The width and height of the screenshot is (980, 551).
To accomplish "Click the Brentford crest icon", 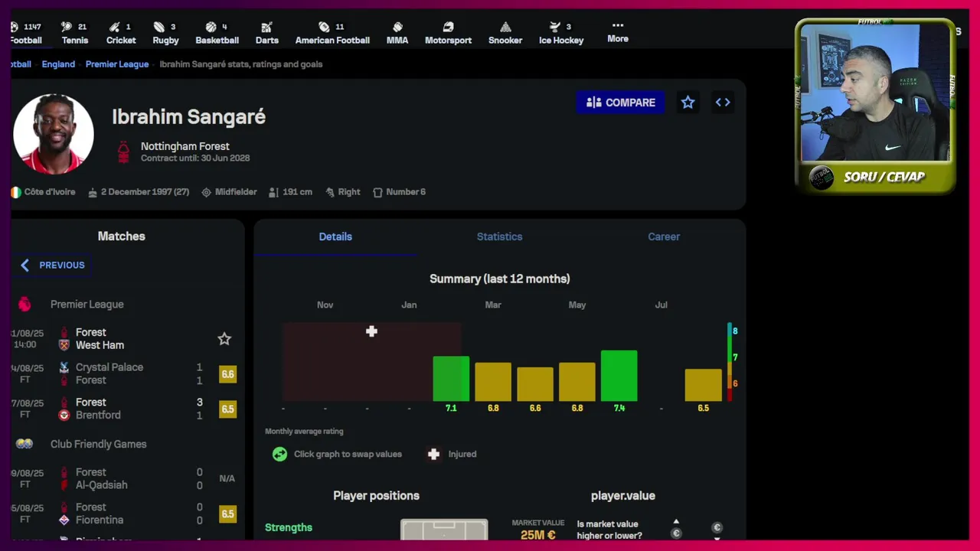I will pyautogui.click(x=64, y=415).
